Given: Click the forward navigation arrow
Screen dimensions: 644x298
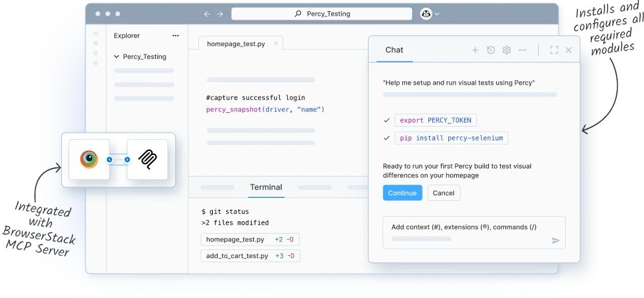Looking at the screenshot, I should [220, 14].
